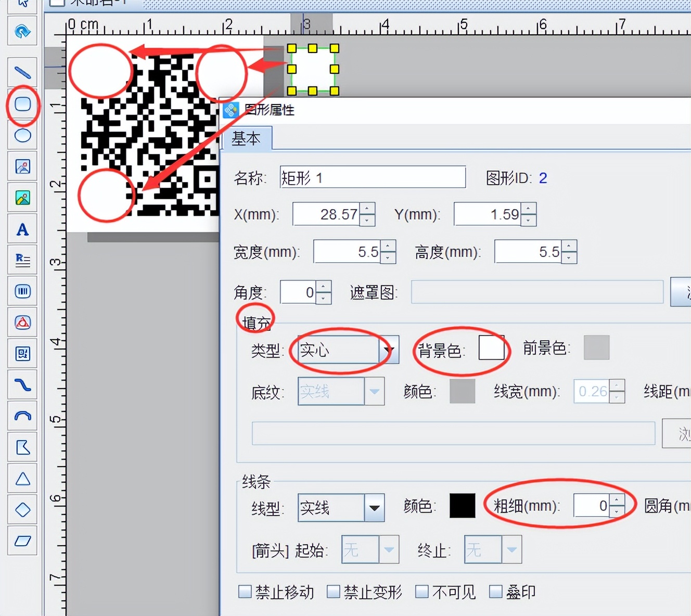This screenshot has height=616, width=691.
Task: Pick the 背景色 white color swatch
Action: coord(491,348)
